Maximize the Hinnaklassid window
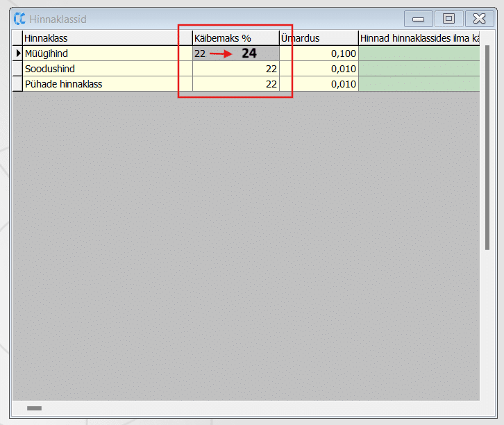 [448, 19]
